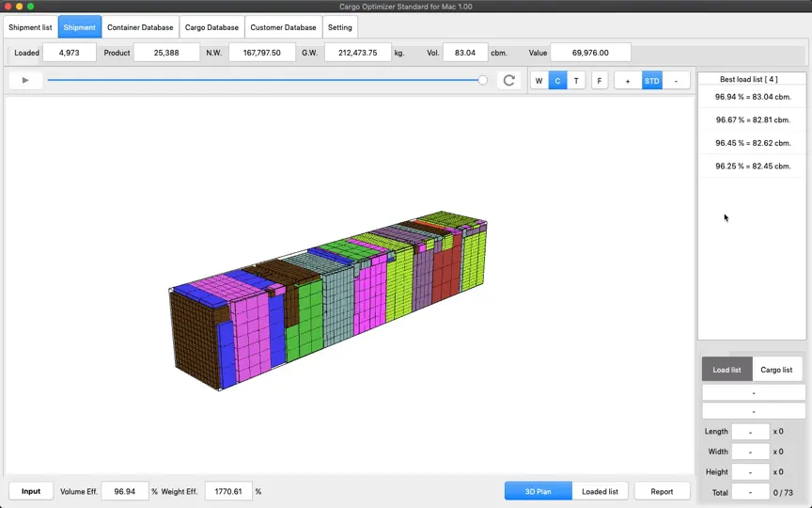Switch to W wireframe view mode
The image size is (812, 508).
(539, 81)
